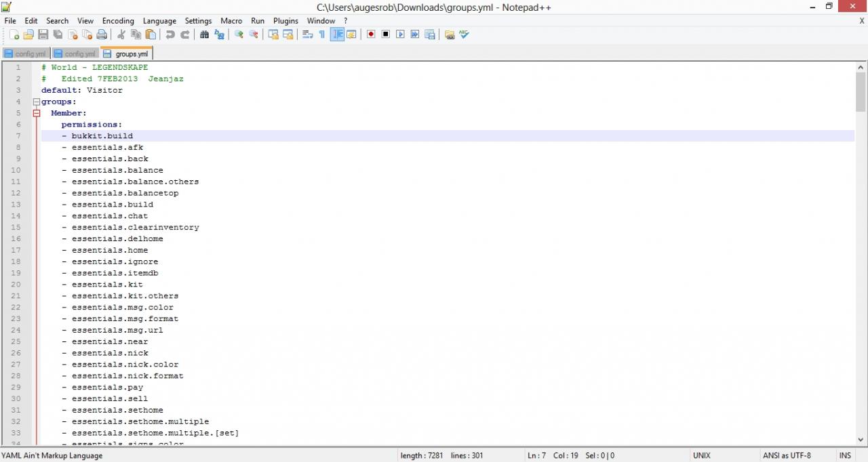Toggle the show all characters pilcrow icon
Screen dimensions: 868x462
click(x=322, y=35)
